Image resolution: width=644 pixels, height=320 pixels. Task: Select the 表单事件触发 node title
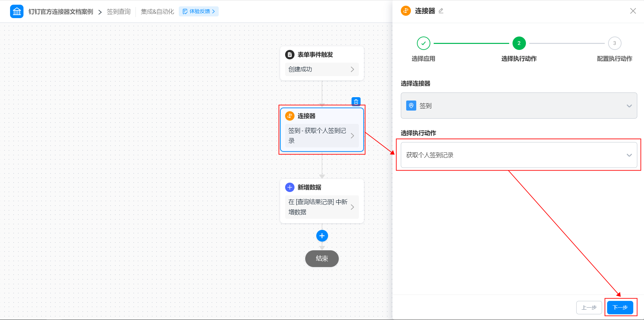coord(315,55)
